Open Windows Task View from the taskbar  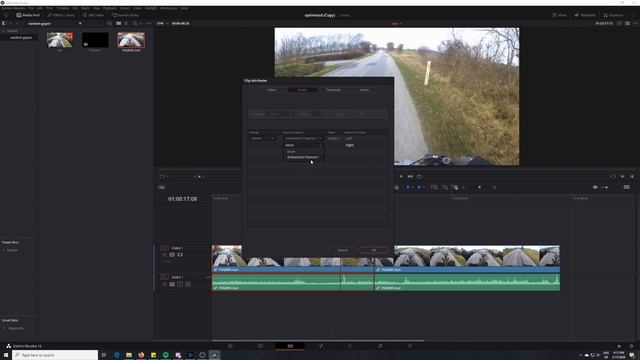coord(104,355)
